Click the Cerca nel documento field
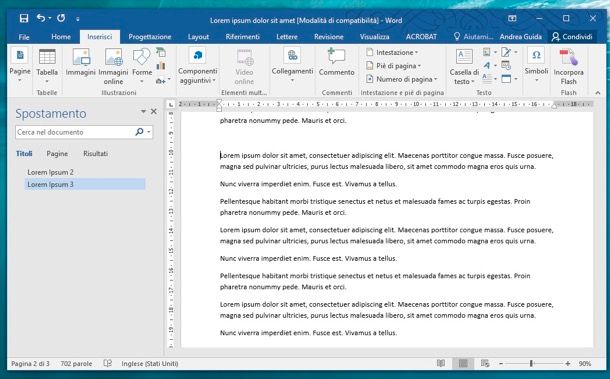The width and height of the screenshot is (610, 379). pyautogui.click(x=75, y=132)
